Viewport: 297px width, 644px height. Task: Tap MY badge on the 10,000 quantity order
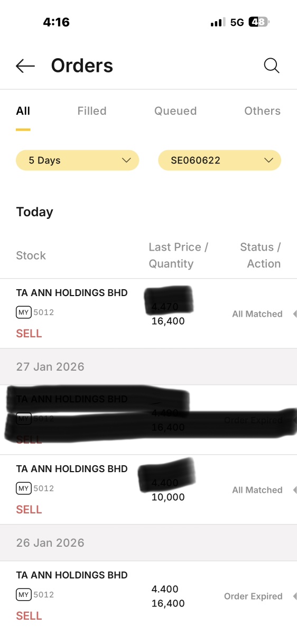coord(24,489)
